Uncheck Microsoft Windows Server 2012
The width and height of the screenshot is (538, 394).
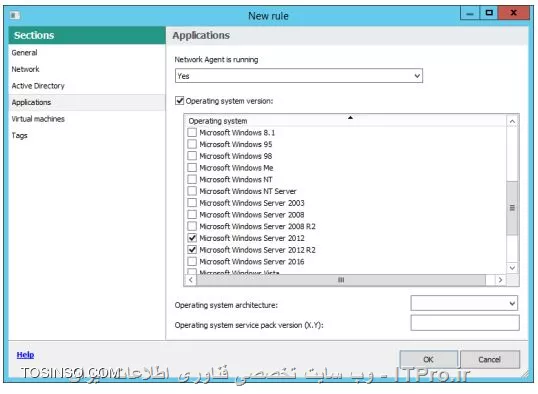192,238
